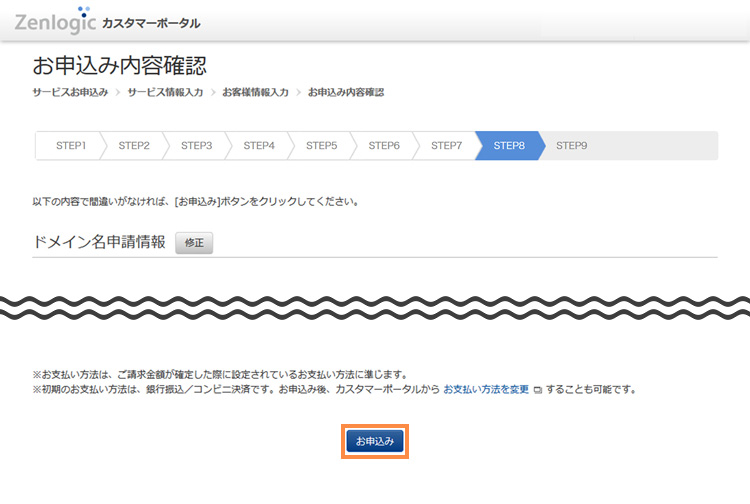Screen dimensions: 750x504
Task: Click the お客様情報入力 breadcrumb
Action: (x=255, y=92)
